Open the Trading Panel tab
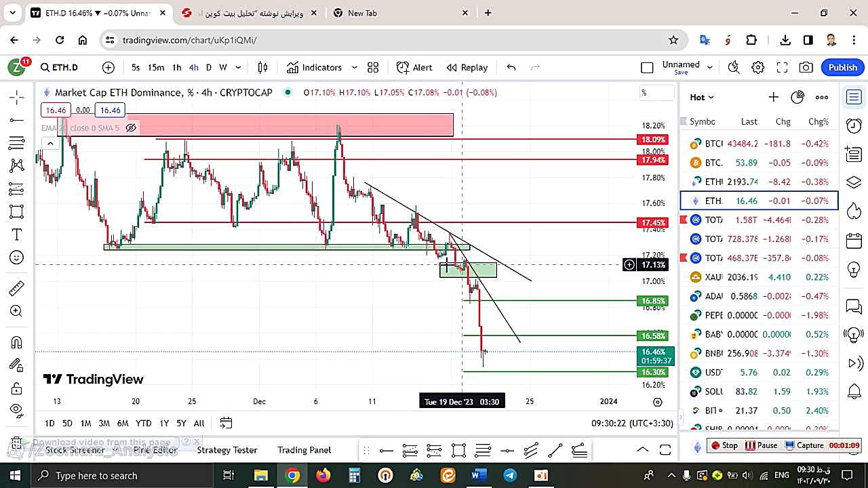Screen dimensions: 868x488 (x=304, y=449)
